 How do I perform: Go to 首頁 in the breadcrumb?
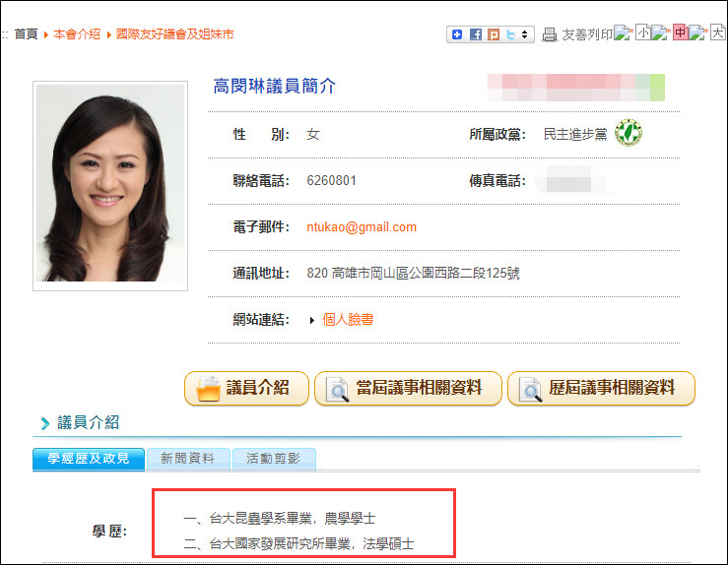(26, 33)
